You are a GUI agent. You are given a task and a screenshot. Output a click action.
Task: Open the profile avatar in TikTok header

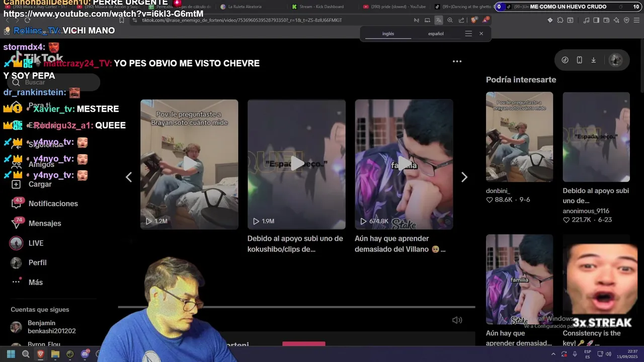click(615, 60)
